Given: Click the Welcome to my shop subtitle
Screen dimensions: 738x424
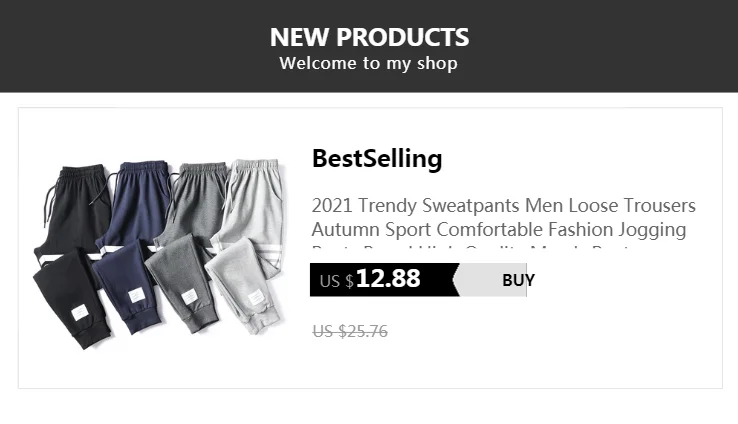Looking at the screenshot, I should [368, 63].
